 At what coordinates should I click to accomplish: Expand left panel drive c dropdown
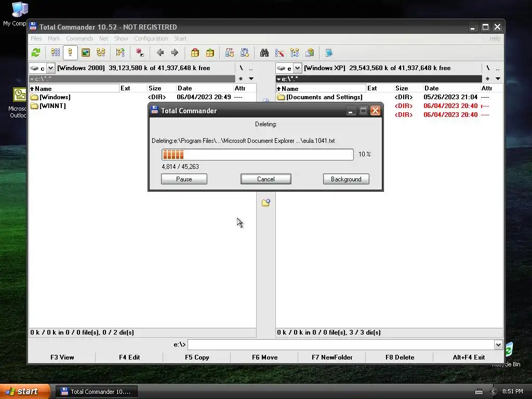(50, 68)
